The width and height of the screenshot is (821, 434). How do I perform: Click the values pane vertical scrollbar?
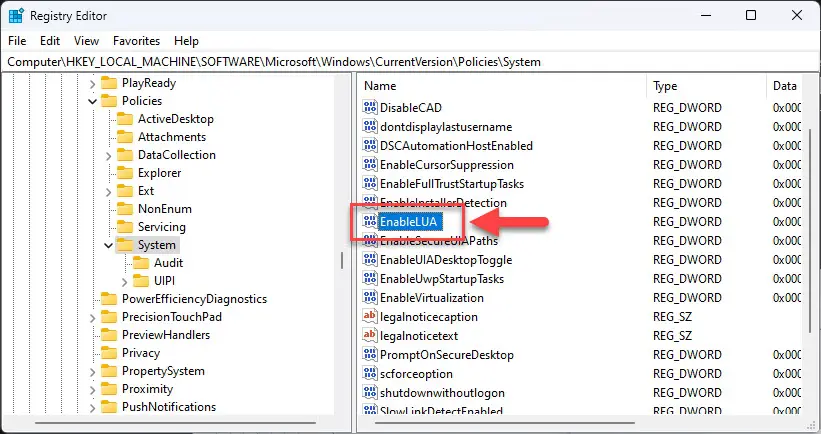pyautogui.click(x=809, y=230)
